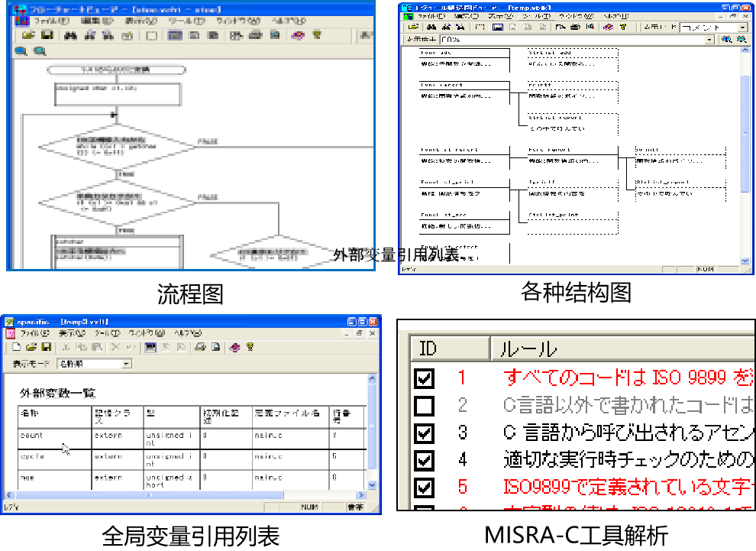Click open folder icon in temp.vbk window toolbar
The image size is (756, 551).
tap(413, 27)
